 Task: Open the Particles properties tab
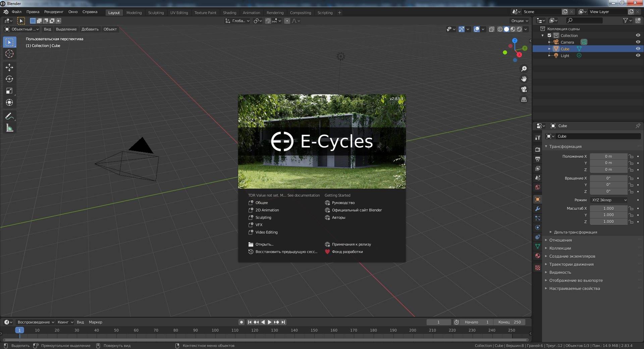click(x=538, y=218)
